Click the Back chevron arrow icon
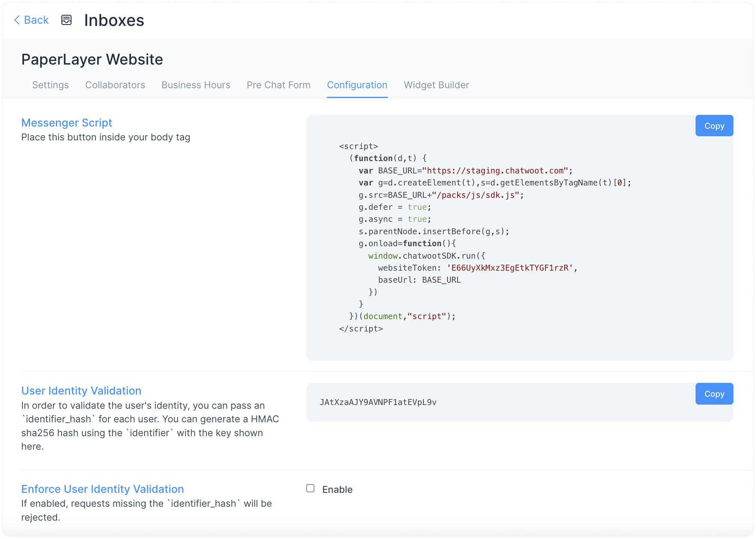756x539 pixels. [17, 20]
